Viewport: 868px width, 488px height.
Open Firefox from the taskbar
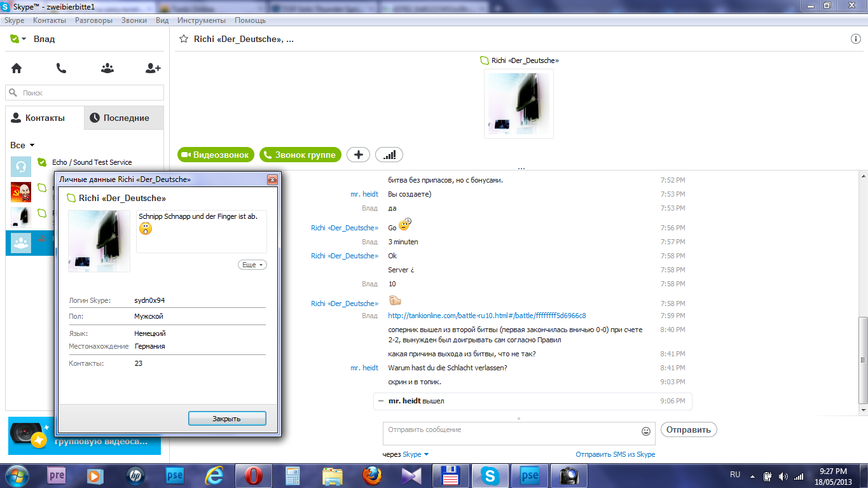[372, 475]
